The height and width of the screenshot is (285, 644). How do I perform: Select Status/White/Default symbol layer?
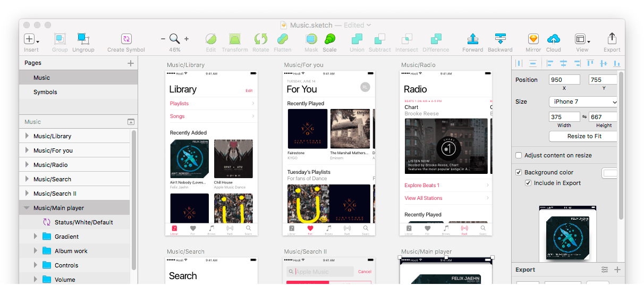click(x=74, y=222)
